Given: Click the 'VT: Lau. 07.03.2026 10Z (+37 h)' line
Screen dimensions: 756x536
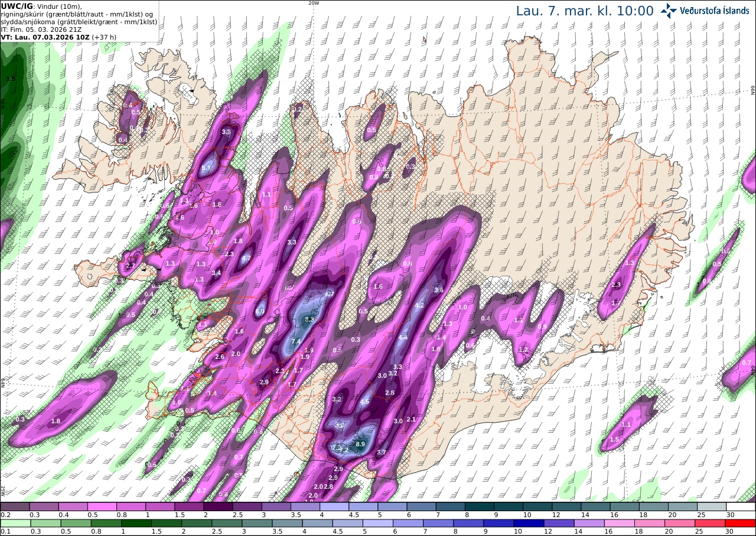Looking at the screenshot, I should click(58, 37).
